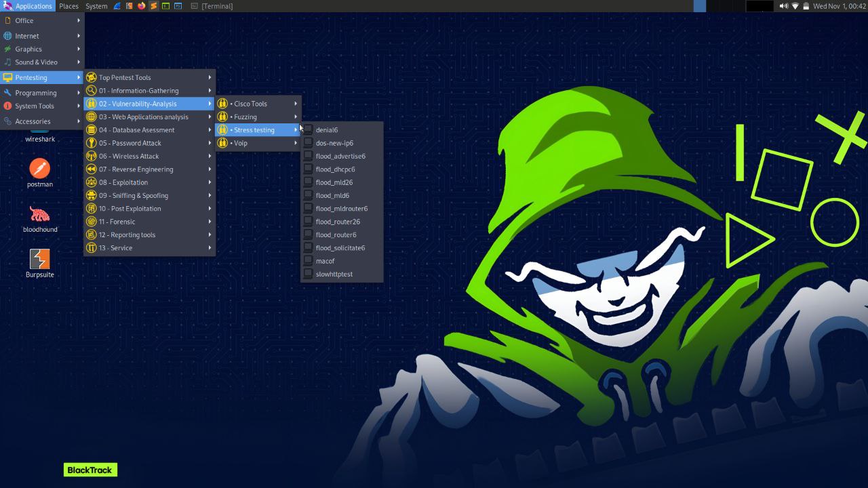
Task: Click the checkbox icon beside macof
Action: pos(308,261)
